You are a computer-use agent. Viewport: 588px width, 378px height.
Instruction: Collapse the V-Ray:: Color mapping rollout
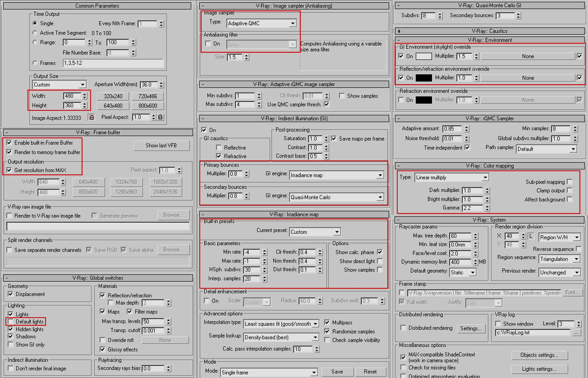pyautogui.click(x=399, y=166)
